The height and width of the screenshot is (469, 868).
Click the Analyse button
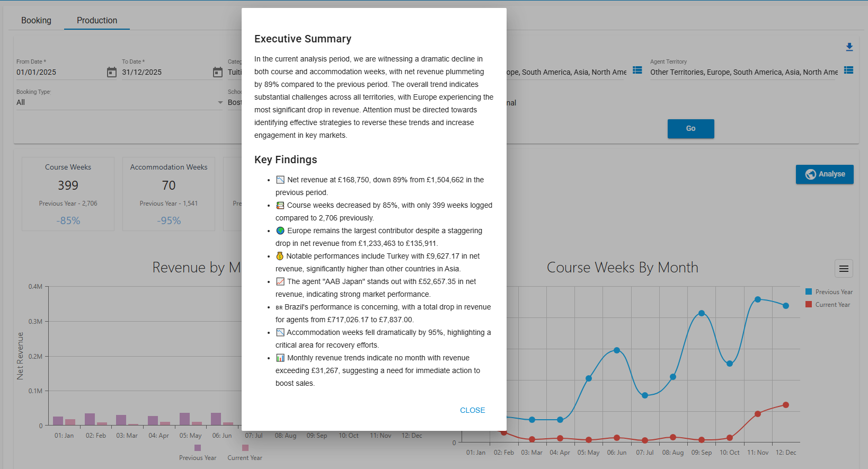(x=825, y=174)
